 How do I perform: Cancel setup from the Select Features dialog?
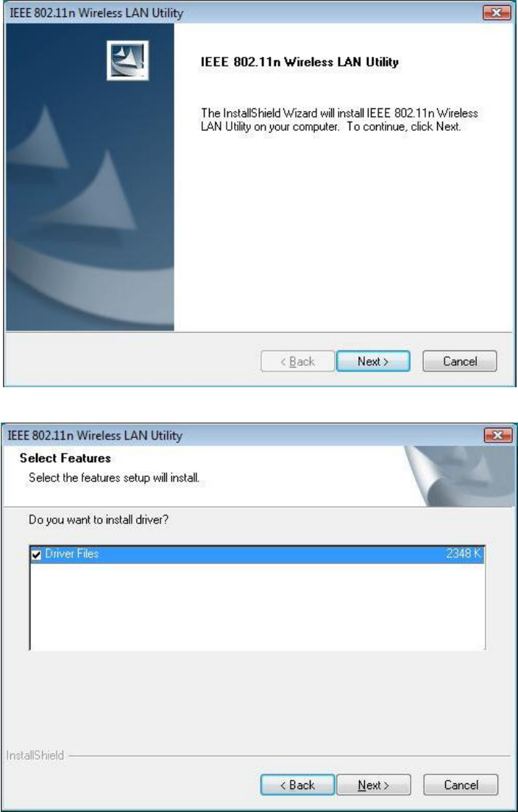[461, 785]
